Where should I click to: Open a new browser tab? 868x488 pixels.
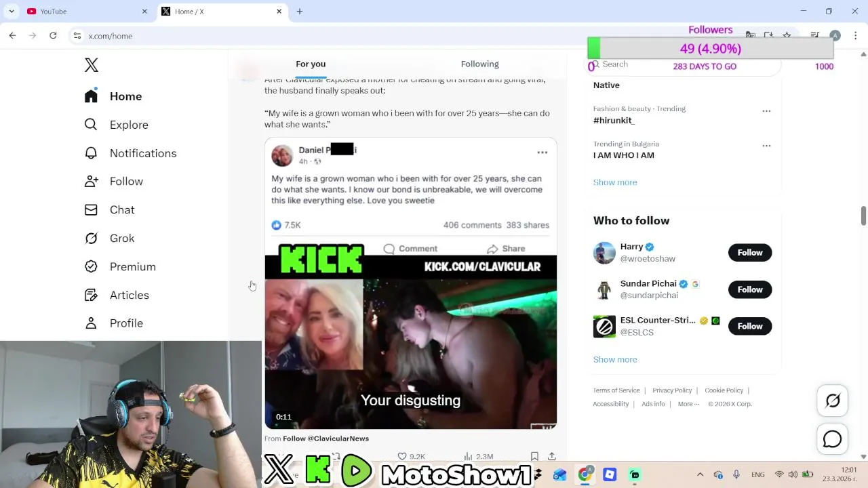(300, 12)
